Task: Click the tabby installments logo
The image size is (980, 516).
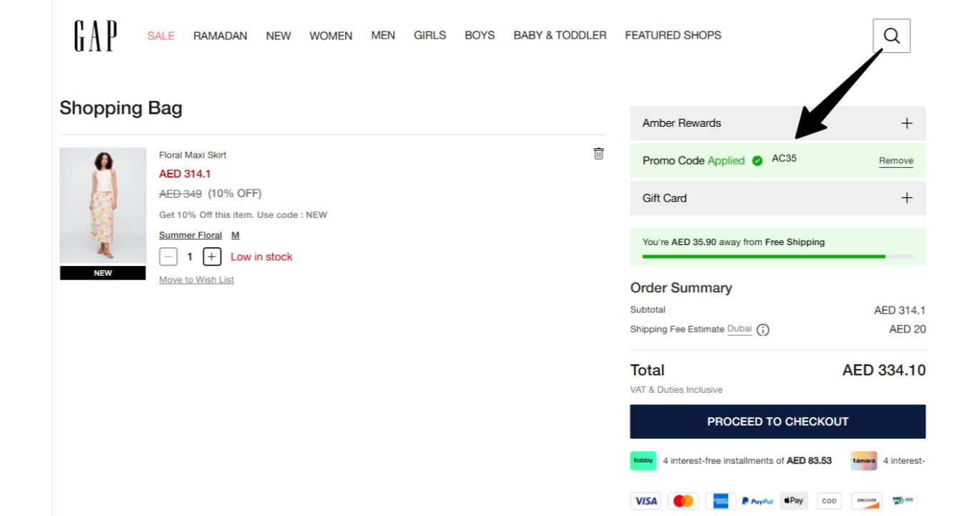Action: coord(643,461)
